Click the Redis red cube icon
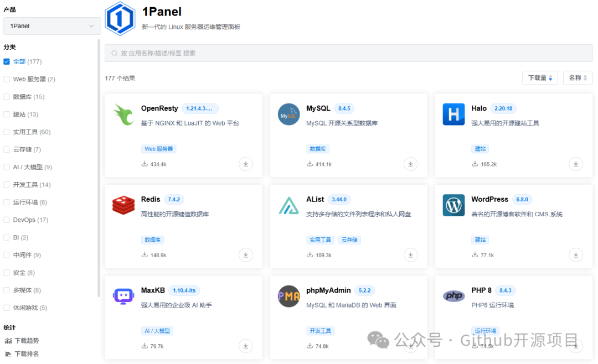598x364 pixels. [123, 205]
